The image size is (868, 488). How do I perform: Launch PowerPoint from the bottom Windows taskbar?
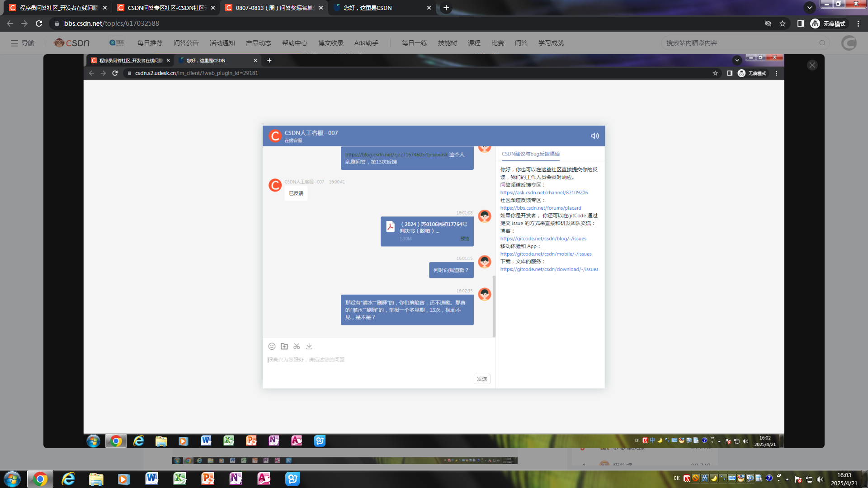point(208,479)
